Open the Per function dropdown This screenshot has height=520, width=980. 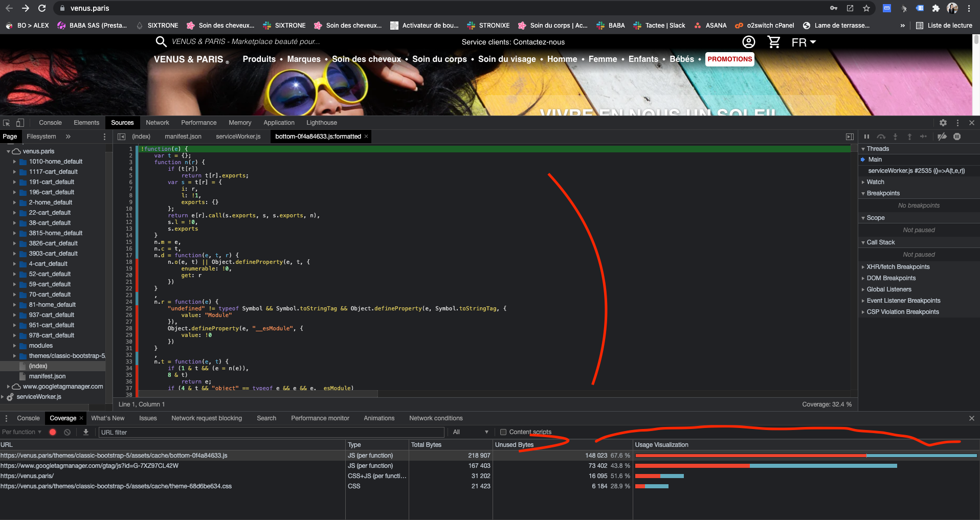coord(21,432)
